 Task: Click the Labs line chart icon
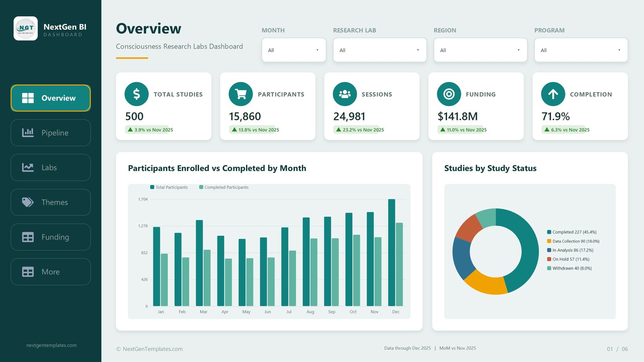coord(28,167)
